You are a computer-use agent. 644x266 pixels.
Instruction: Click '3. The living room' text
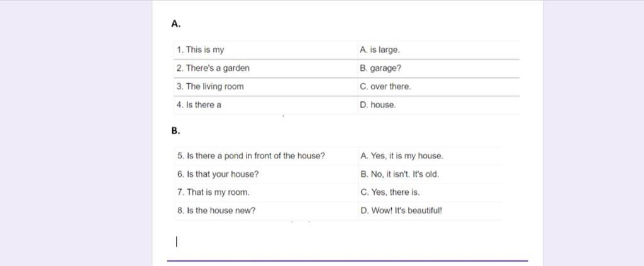[x=210, y=87]
